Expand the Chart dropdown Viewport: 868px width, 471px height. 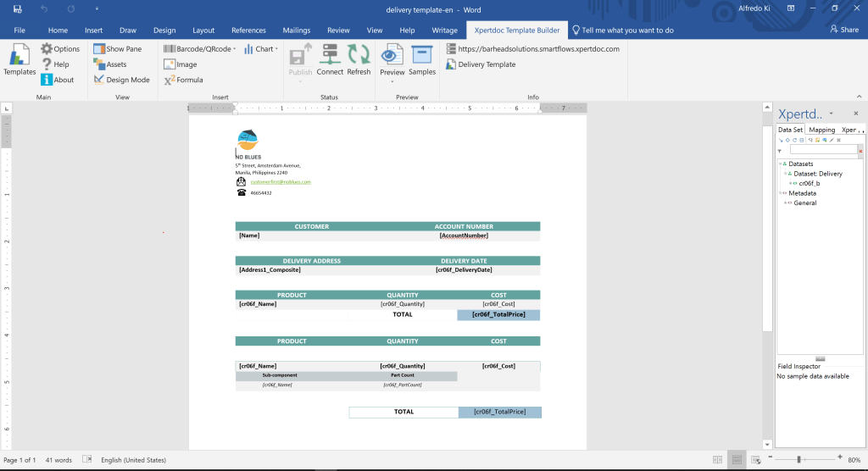tap(259, 49)
